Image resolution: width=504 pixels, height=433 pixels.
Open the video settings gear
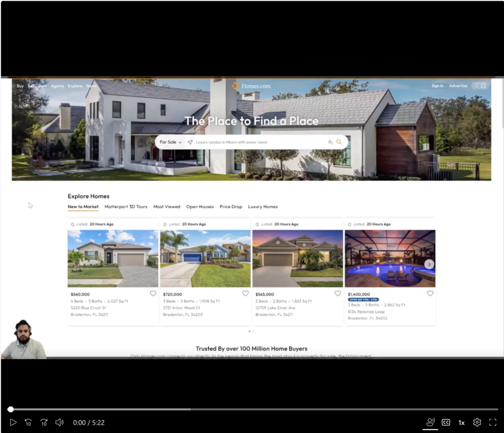pyautogui.click(x=476, y=422)
